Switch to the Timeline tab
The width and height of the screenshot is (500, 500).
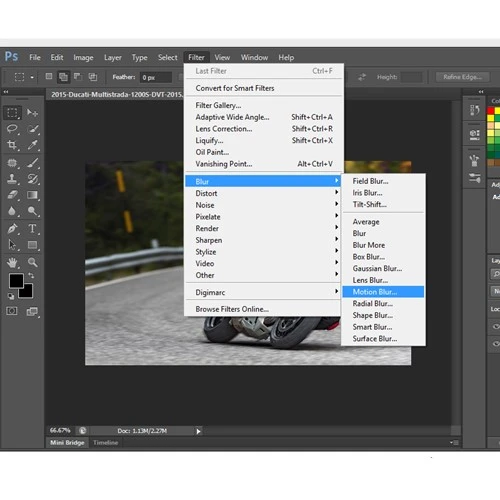pos(106,443)
